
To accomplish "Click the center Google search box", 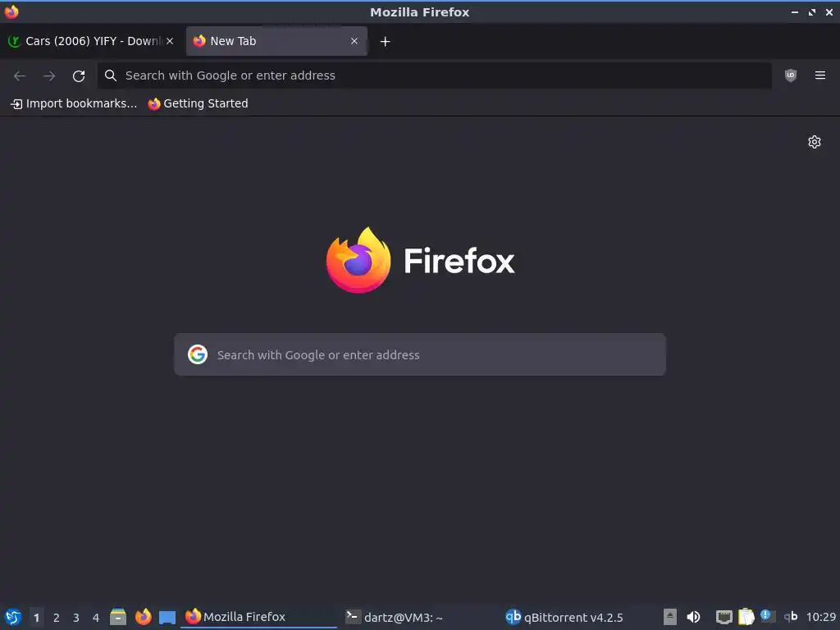I will 420,354.
